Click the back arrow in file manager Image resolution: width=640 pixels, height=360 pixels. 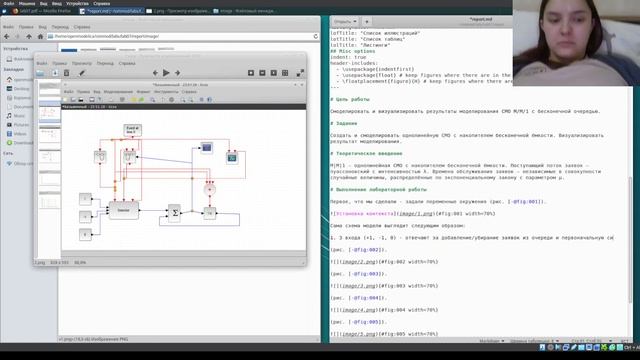pos(7,36)
